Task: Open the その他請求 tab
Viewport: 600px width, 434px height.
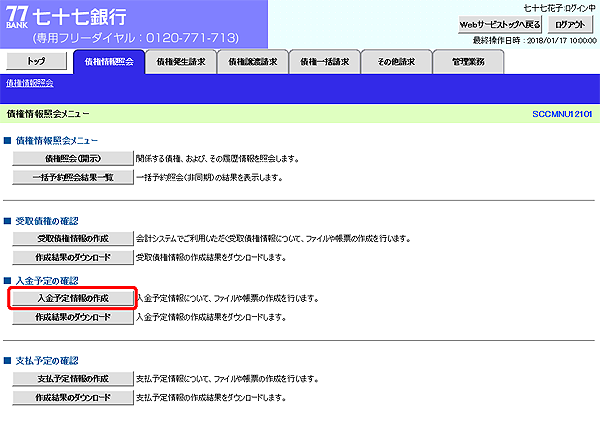Action: (396, 62)
